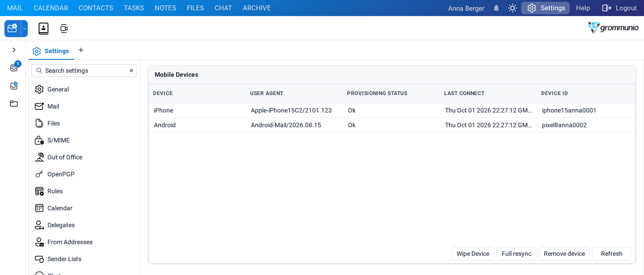Screen dimensions: 644x275
Task: Click the Calendar icon in settings list
Action: pos(39,208)
